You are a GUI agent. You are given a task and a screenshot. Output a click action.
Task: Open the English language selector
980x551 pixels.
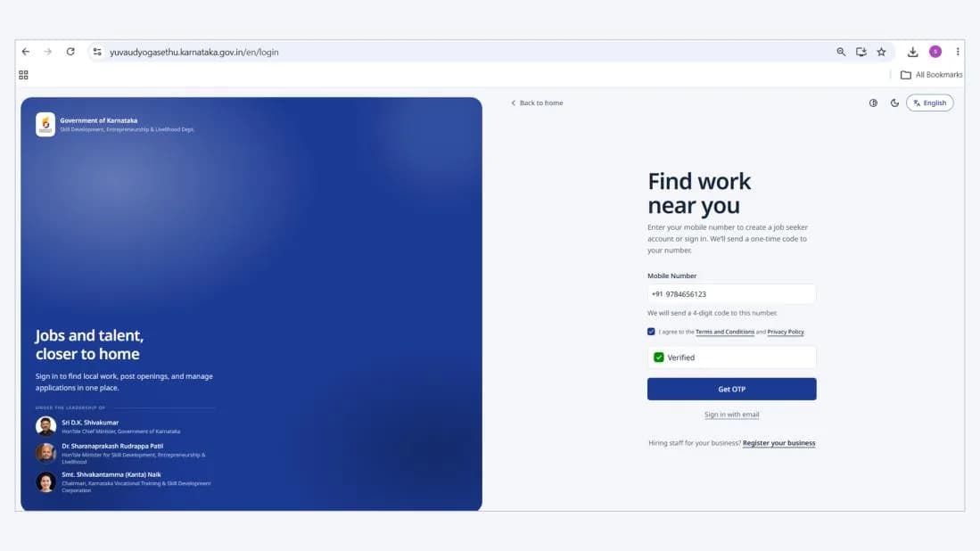(x=930, y=103)
